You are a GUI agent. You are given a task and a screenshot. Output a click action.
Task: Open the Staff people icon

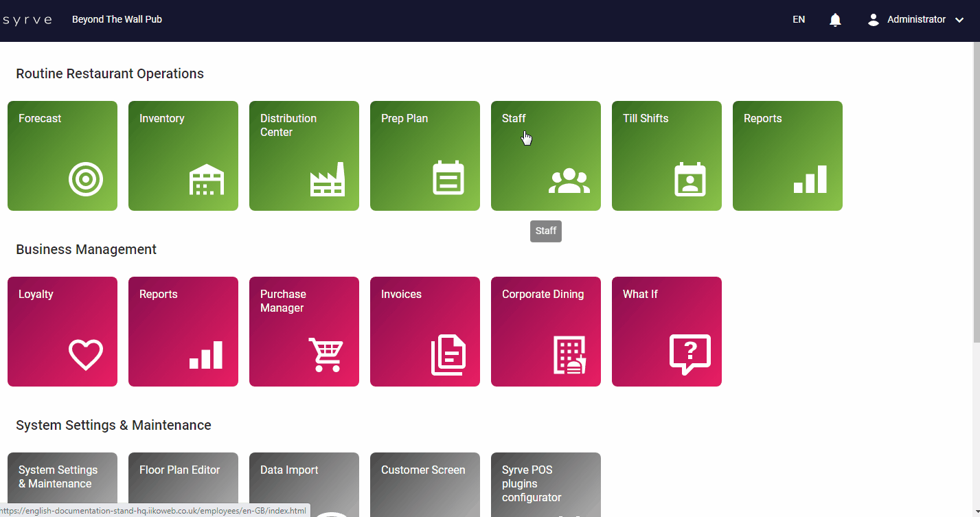click(x=569, y=181)
